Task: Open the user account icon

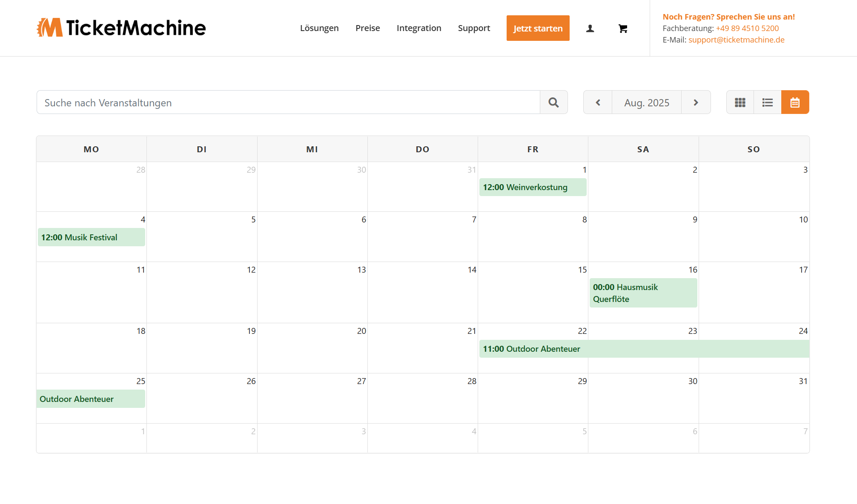Action: pos(590,28)
